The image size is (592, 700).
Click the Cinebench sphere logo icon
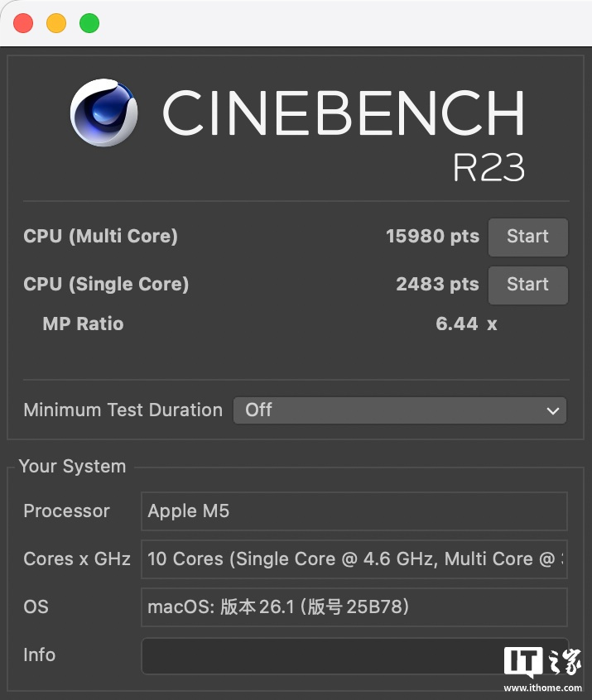[104, 113]
